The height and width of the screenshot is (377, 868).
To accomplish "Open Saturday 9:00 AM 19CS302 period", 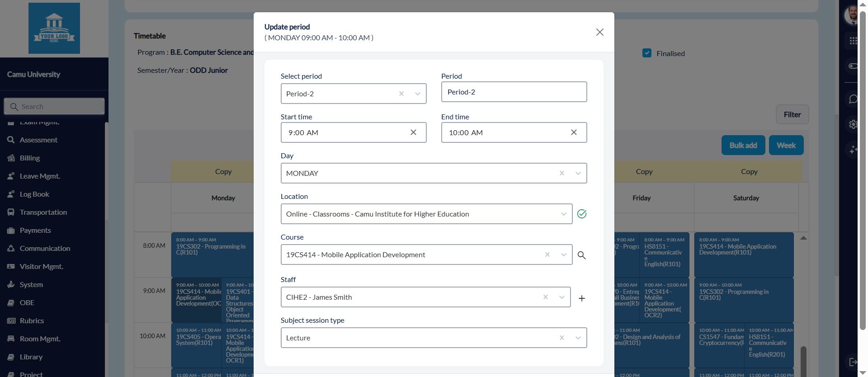I will tap(744, 300).
